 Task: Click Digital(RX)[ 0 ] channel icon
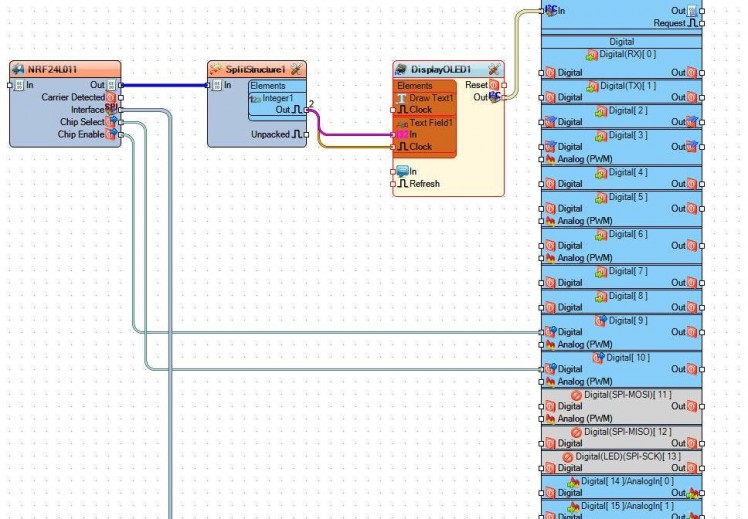coord(592,55)
